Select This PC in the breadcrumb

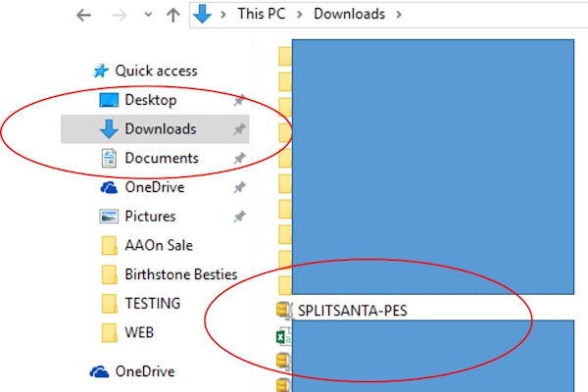coord(262,14)
